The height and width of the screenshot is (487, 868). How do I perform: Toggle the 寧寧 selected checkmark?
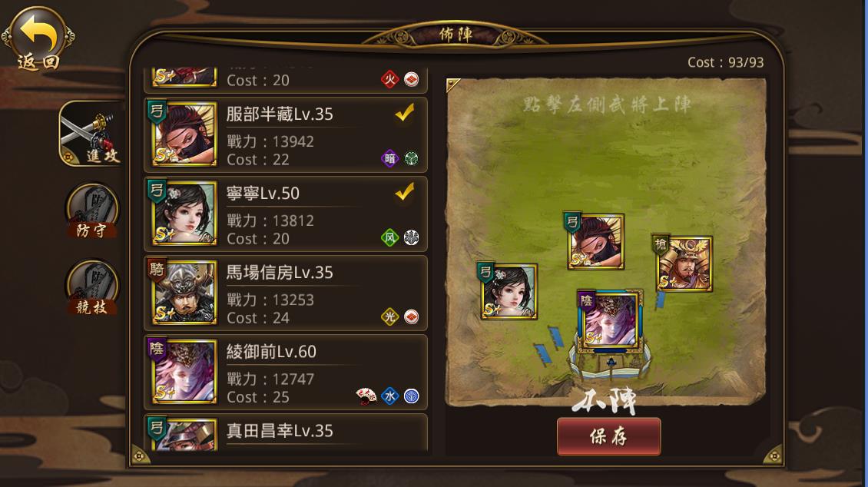405,192
